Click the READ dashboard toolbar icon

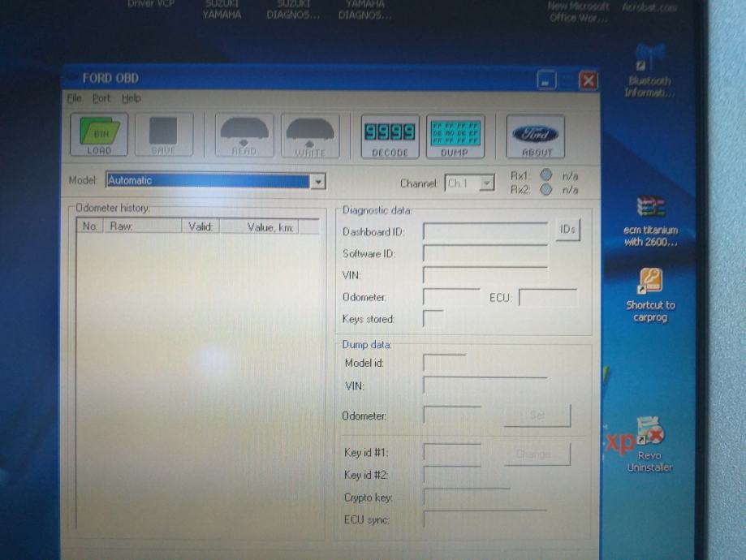point(244,136)
